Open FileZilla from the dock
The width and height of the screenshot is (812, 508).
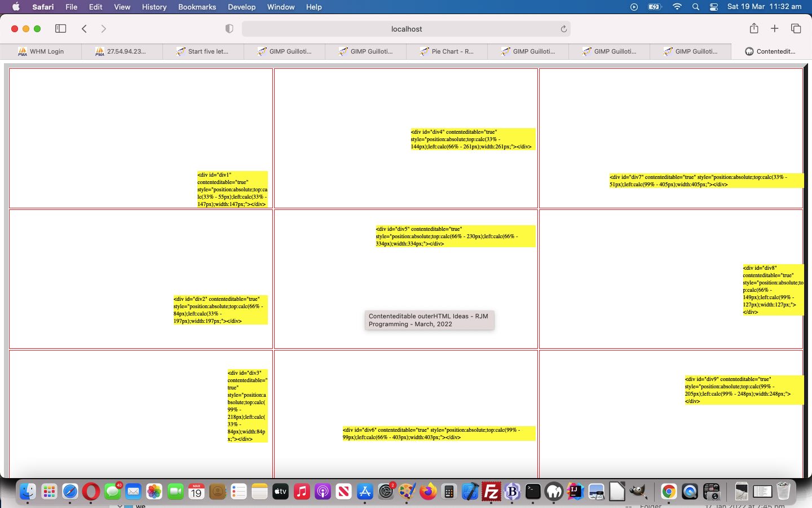491,492
